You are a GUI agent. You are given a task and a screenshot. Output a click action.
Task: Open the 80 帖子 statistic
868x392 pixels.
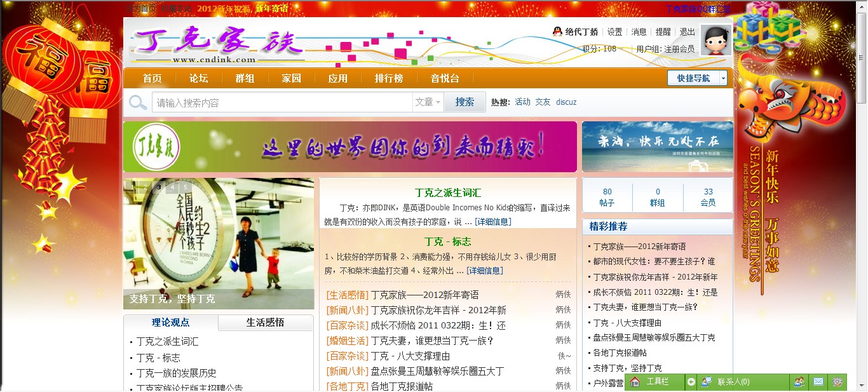(x=607, y=197)
